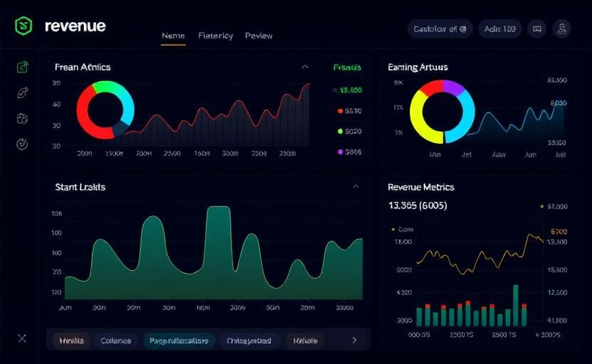Toggle the purple 5005 legend series
This screenshot has height=364, width=592.
tap(349, 152)
